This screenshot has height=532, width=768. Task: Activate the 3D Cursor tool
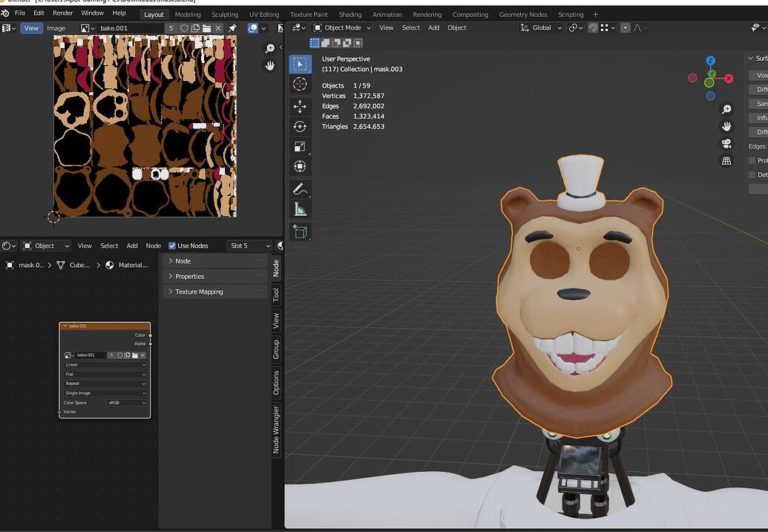(x=300, y=84)
